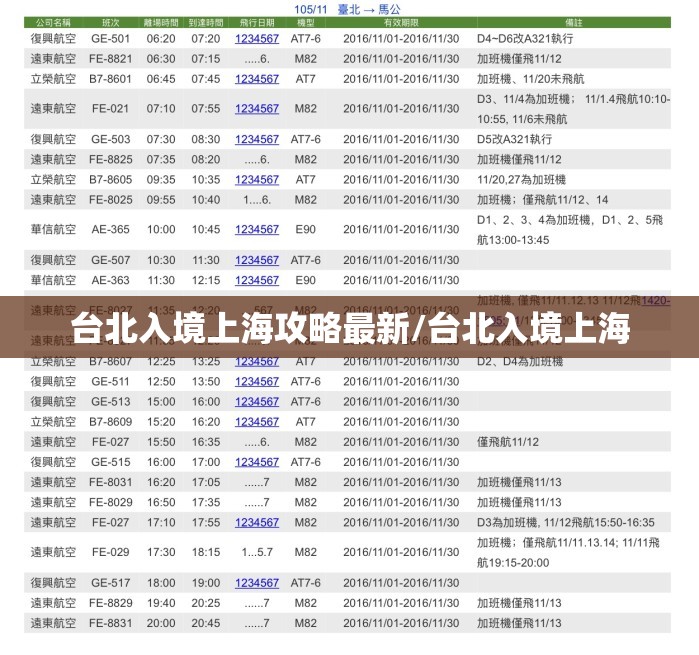This screenshot has height=655, width=699.
Task: Follow the 1234567 link for flight FE-021
Action: point(257,109)
